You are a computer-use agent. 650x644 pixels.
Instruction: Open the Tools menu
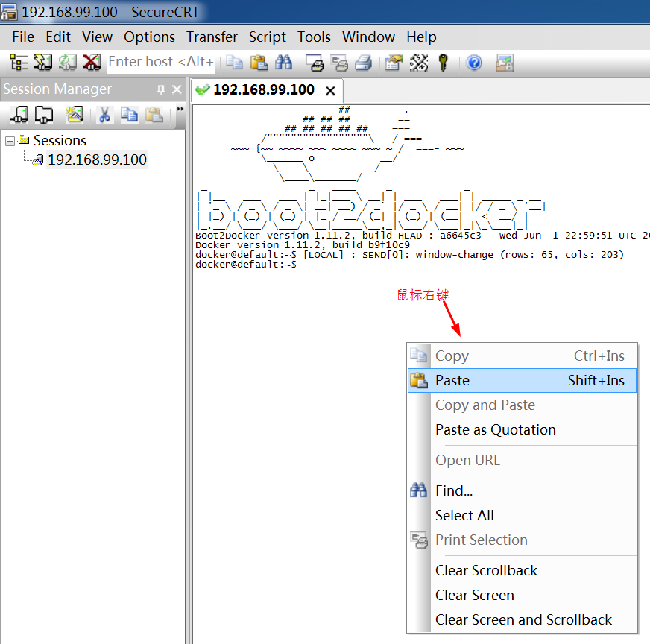tap(314, 37)
